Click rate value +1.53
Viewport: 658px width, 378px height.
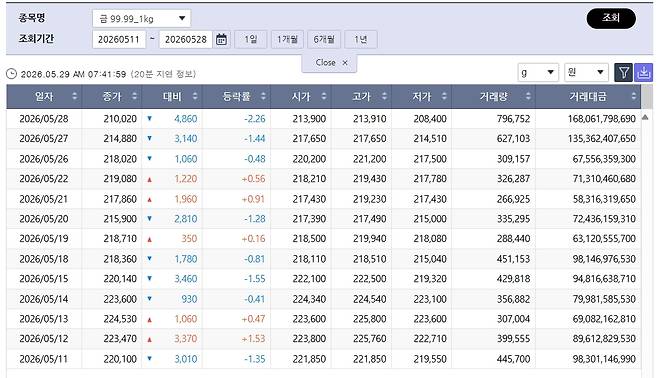253,339
